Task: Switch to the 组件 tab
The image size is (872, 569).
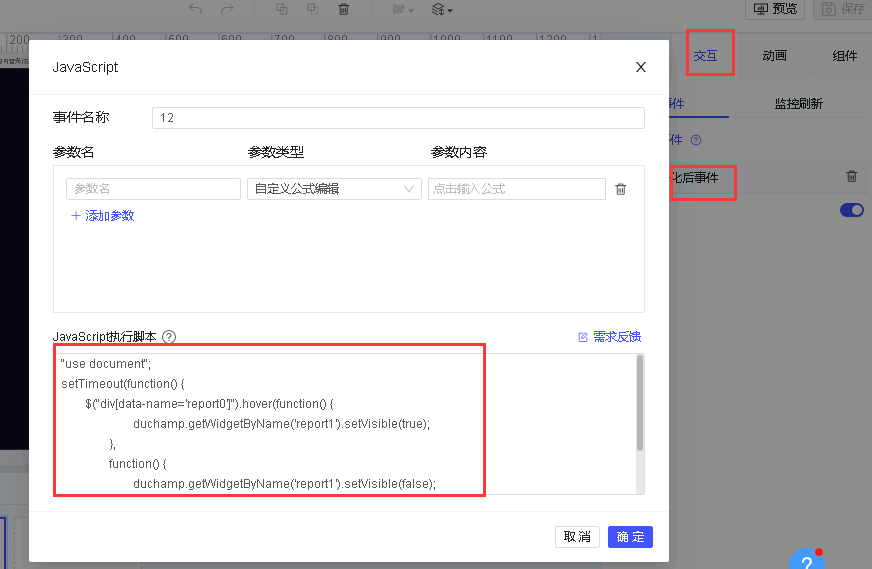Action: 844,56
